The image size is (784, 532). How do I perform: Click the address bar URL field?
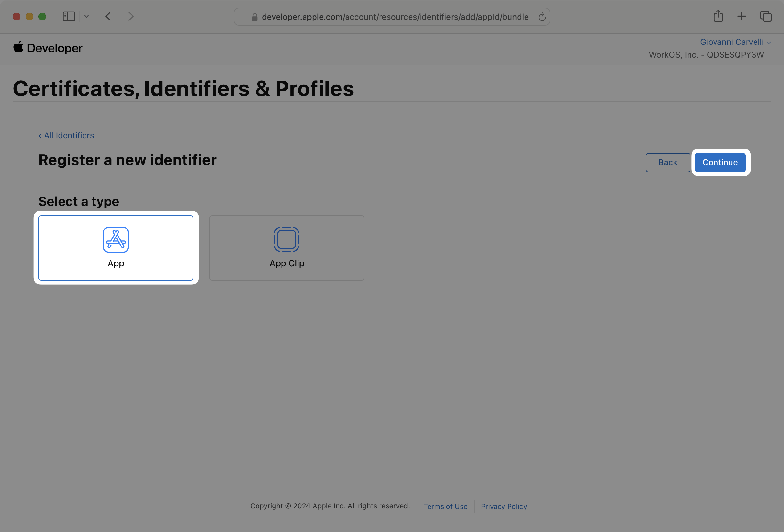click(x=395, y=17)
